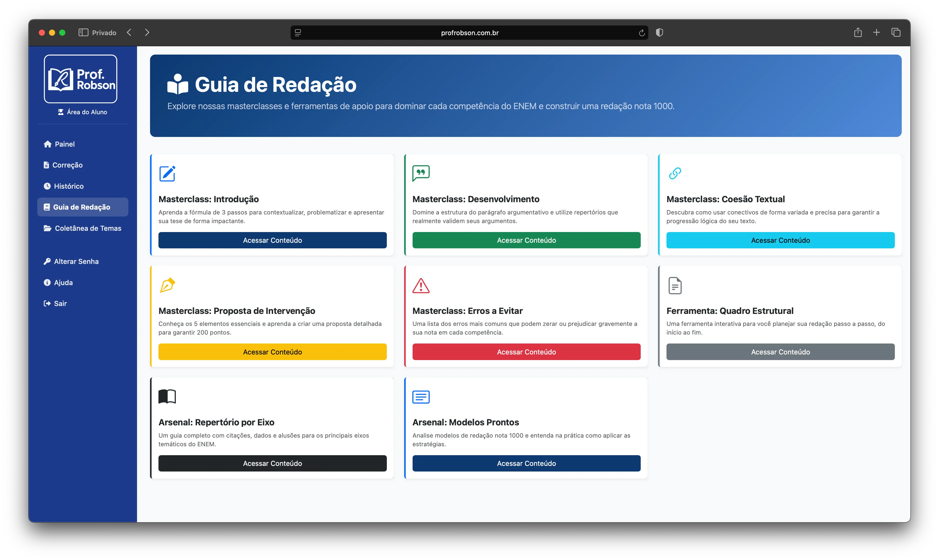Click the page settings icon in the address bar
The height and width of the screenshot is (560, 939).
click(298, 33)
